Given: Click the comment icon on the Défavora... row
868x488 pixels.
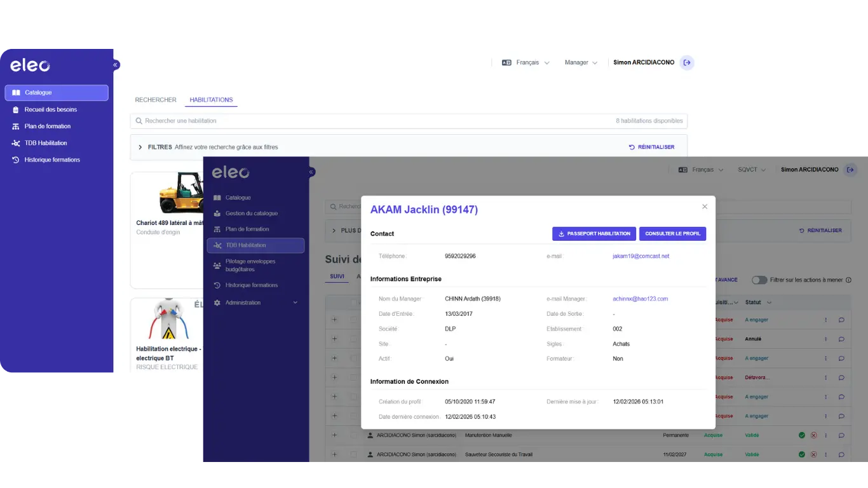Looking at the screenshot, I should 841,377.
